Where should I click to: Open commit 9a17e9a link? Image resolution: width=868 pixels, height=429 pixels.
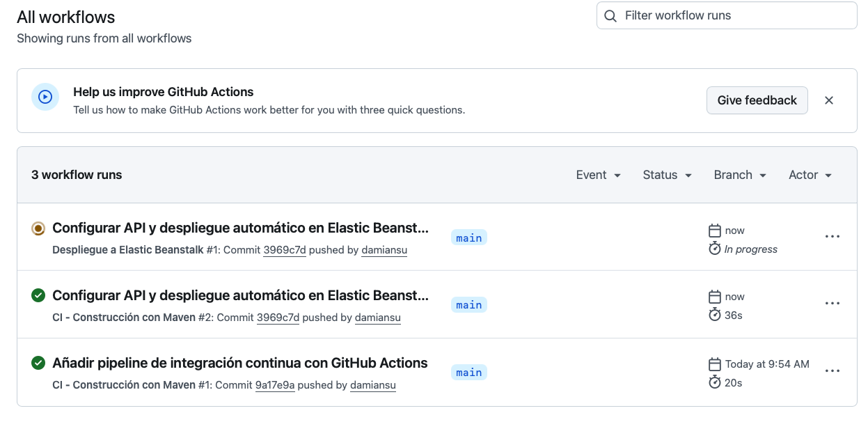click(x=275, y=385)
